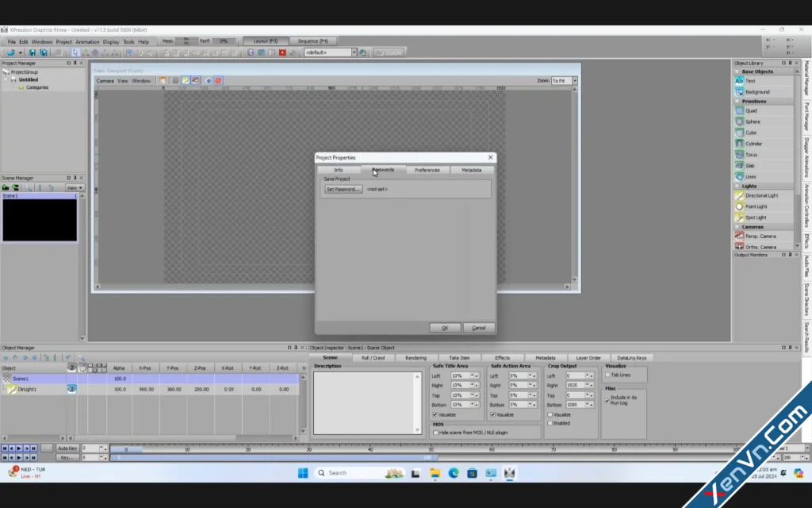
Task: Select the Quad primitive icon
Action: tap(740, 110)
